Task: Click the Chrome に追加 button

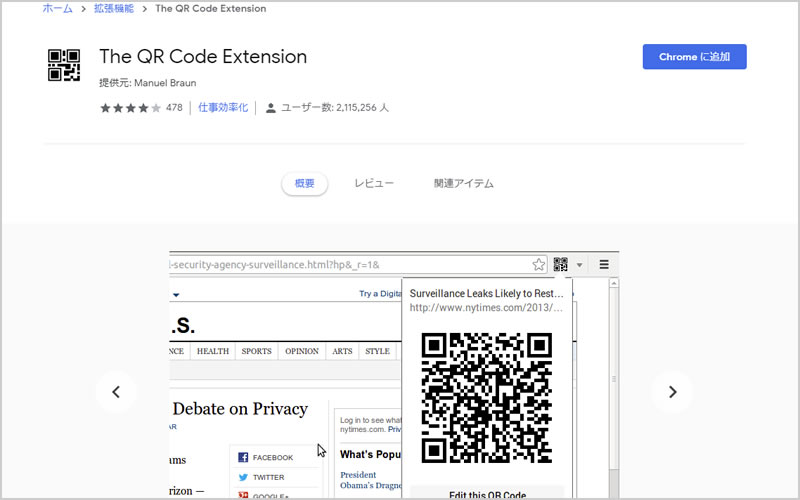Action: [694, 57]
